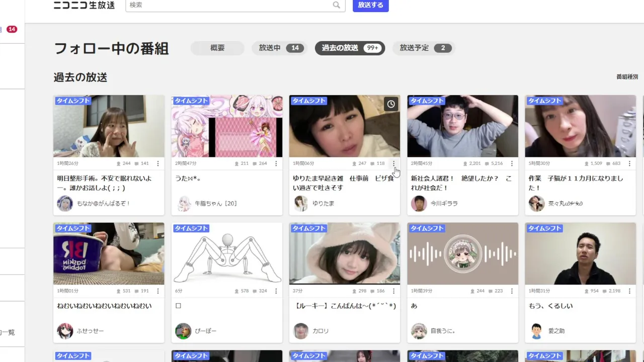Viewport: 644px width, 362px height.
Task: Open もう、くるしい broadcast title
Action: tap(550, 306)
